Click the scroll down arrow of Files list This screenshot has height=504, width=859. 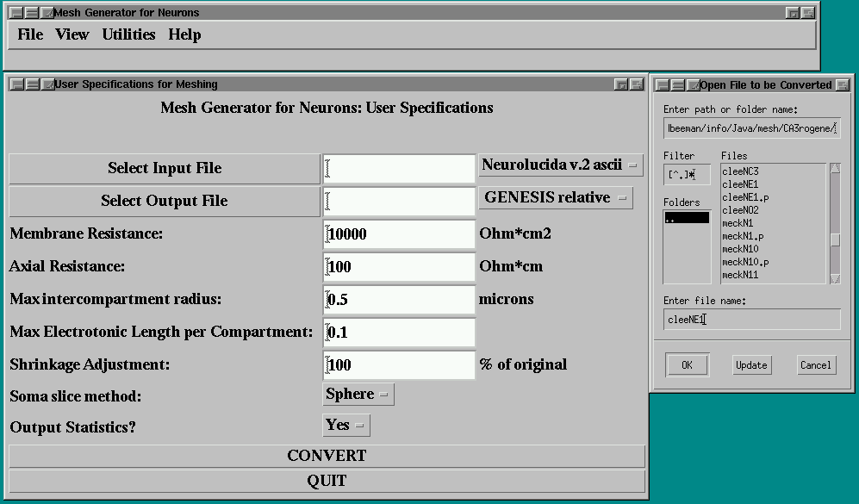[x=835, y=279]
